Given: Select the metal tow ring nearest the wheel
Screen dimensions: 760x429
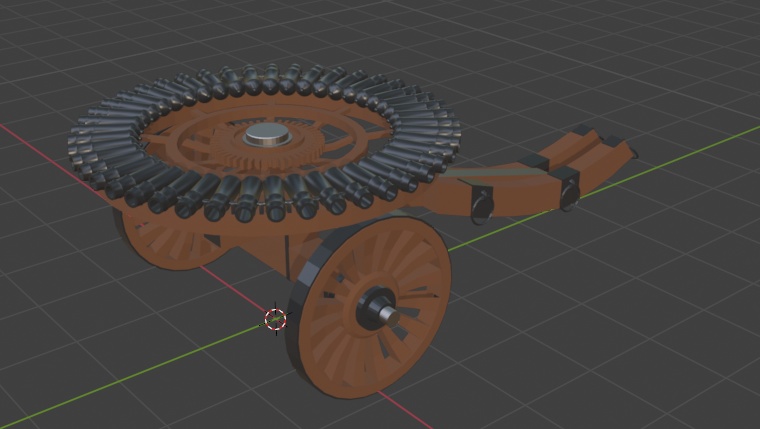Looking at the screenshot, I should coord(483,208).
